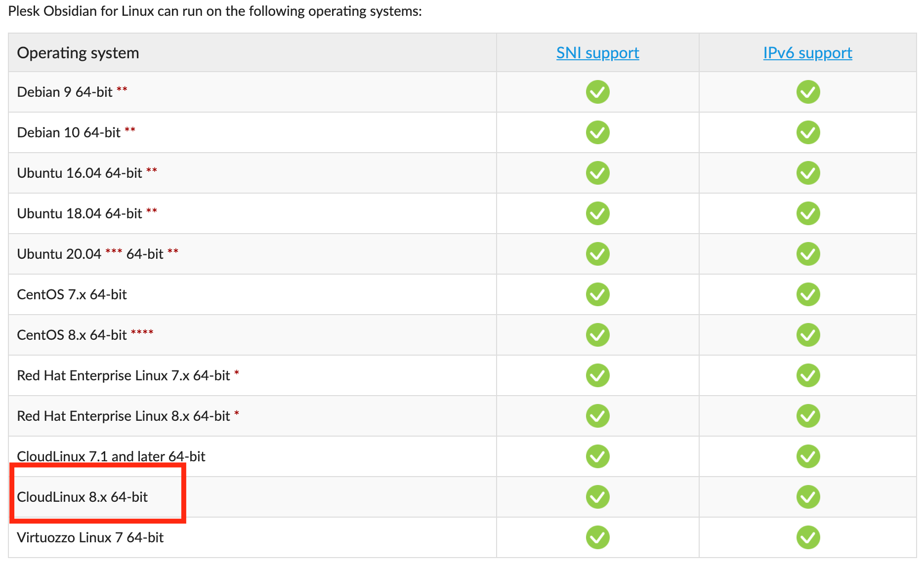Click SNI checkmark for Ubuntu 16.04
Viewport: 924px width, 566px height.
tap(597, 173)
